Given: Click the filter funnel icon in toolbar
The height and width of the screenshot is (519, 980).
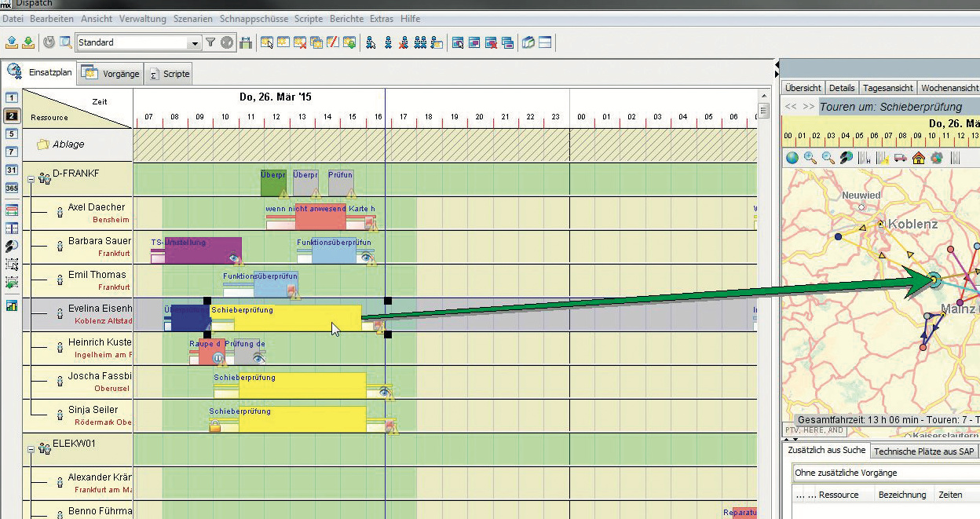Looking at the screenshot, I should 210,43.
